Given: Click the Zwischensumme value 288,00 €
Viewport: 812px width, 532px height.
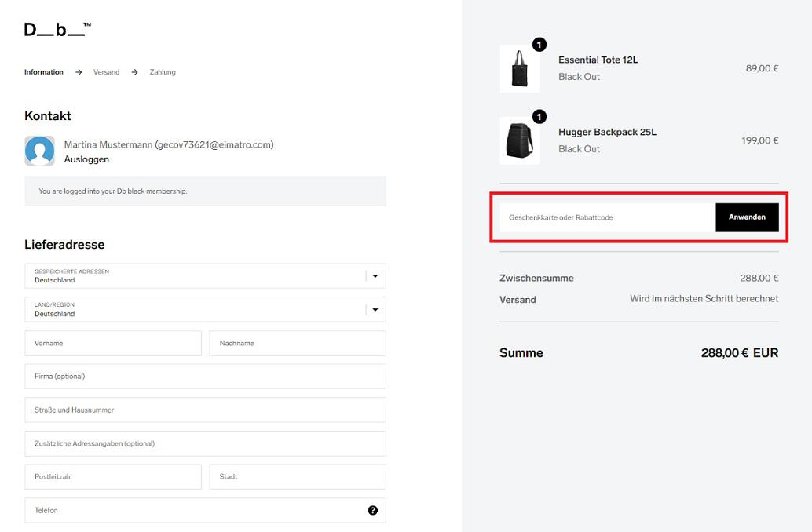Looking at the screenshot, I should (x=759, y=278).
